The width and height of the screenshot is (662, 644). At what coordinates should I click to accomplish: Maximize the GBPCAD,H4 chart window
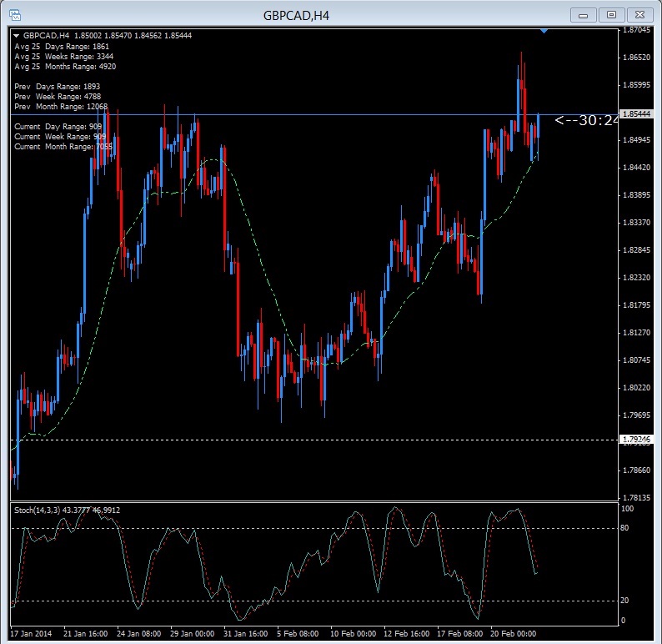(611, 14)
